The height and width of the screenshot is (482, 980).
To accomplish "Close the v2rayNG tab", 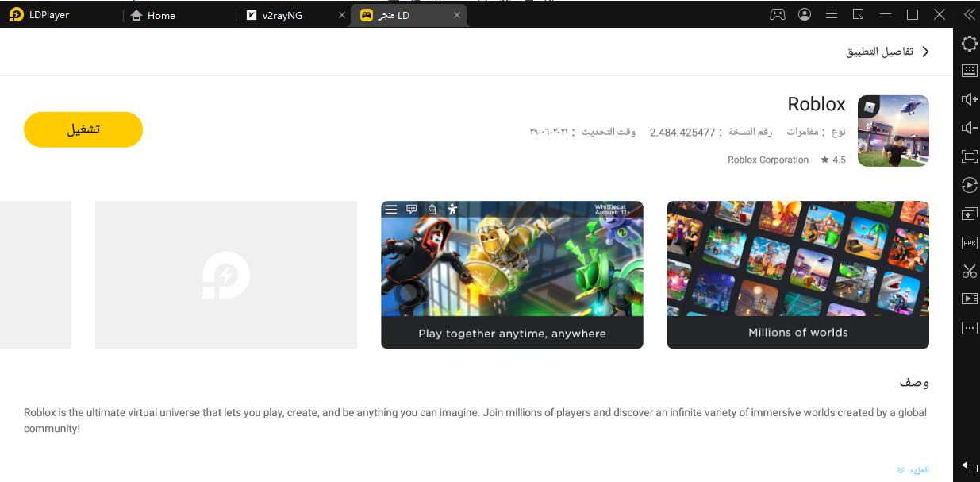I will click(342, 15).
